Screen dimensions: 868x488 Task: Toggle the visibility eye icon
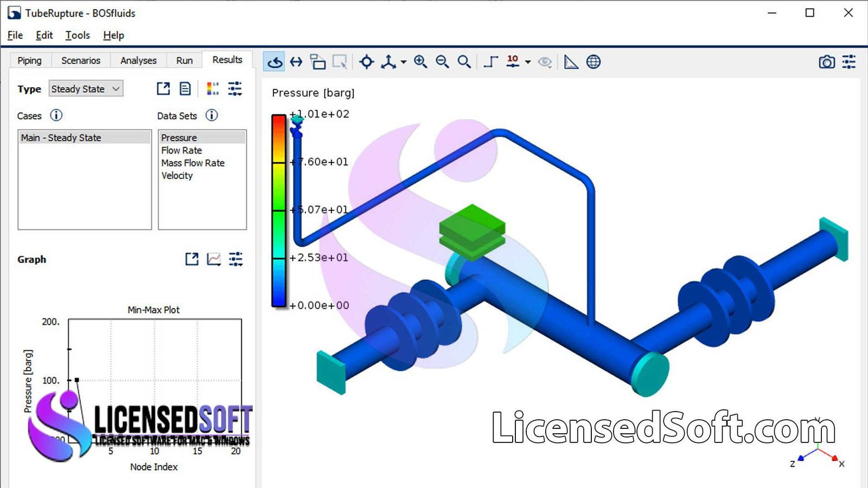click(x=545, y=62)
